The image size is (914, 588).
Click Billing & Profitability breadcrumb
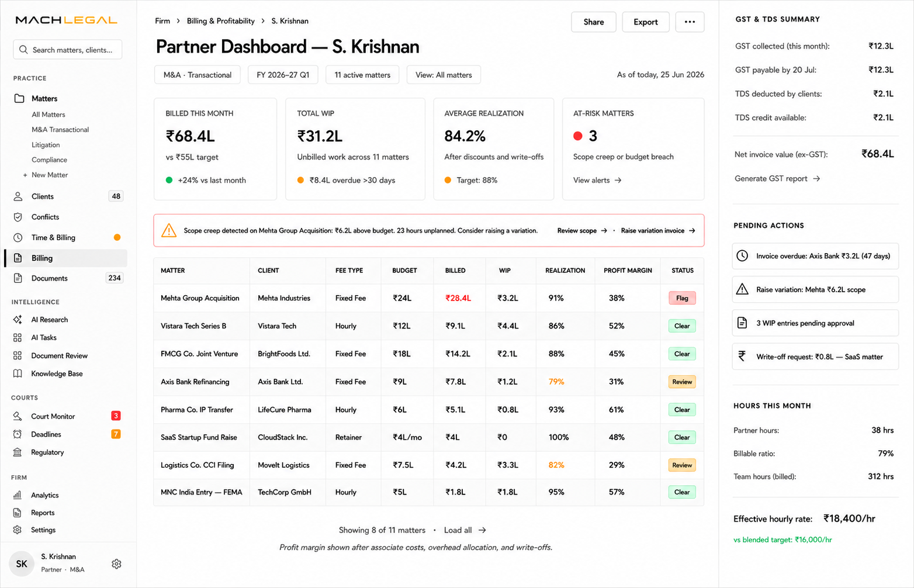(x=221, y=21)
